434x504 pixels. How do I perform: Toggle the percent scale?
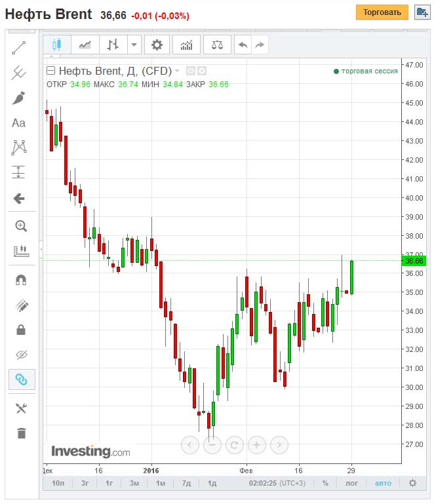pos(325,483)
